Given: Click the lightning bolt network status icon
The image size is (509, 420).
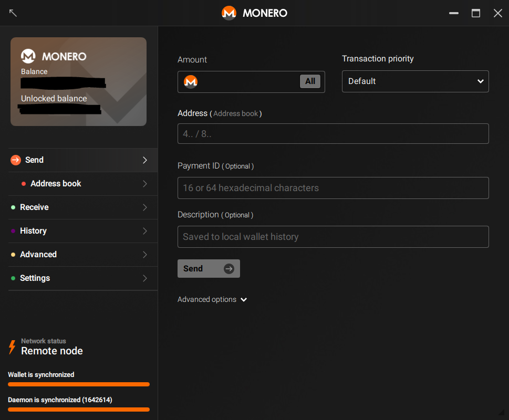Looking at the screenshot, I should point(12,347).
